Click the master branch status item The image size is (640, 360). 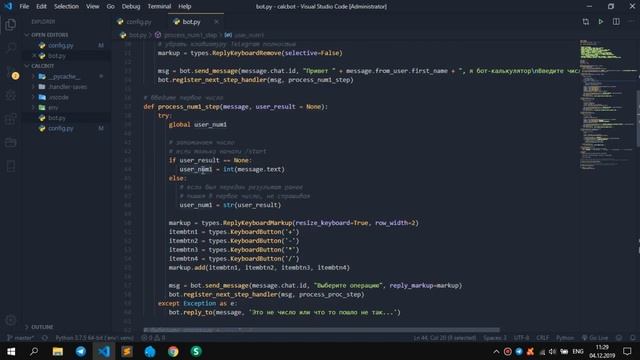click(21, 338)
